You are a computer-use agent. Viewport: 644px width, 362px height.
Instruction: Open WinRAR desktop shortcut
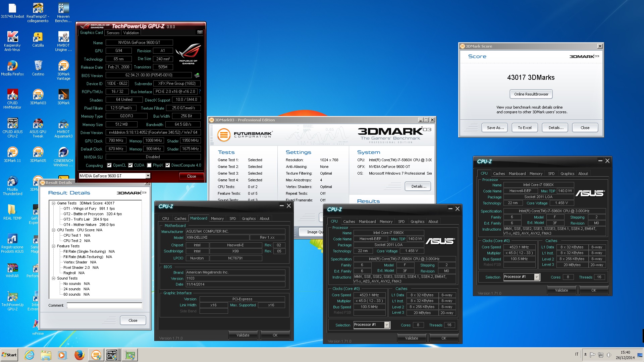[12, 270]
